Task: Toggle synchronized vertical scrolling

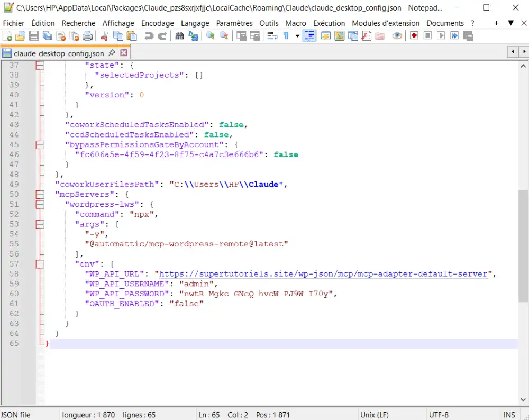Action: (241, 36)
